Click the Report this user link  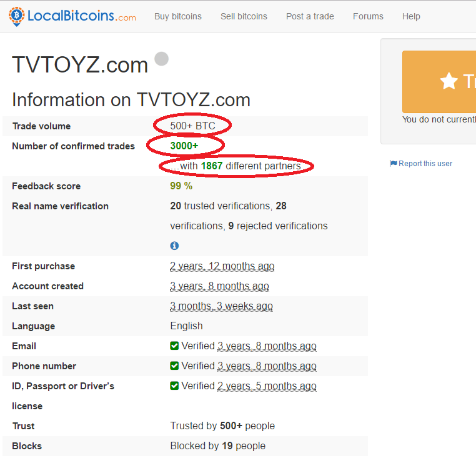[x=425, y=164]
